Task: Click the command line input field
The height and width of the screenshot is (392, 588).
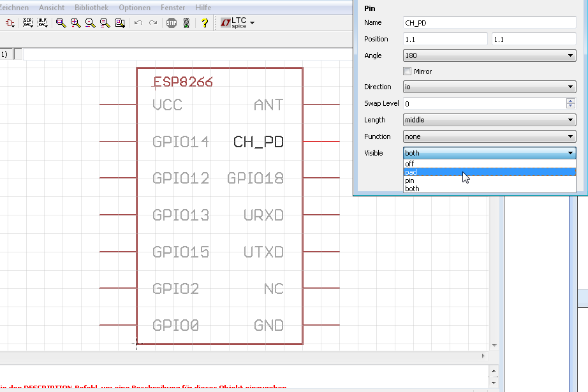Action: pos(187,54)
